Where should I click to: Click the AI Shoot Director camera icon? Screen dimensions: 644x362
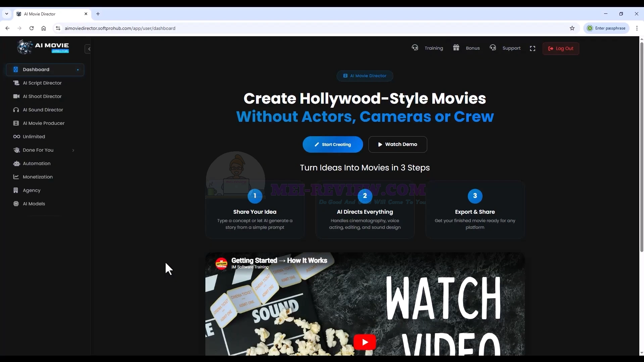(x=16, y=96)
